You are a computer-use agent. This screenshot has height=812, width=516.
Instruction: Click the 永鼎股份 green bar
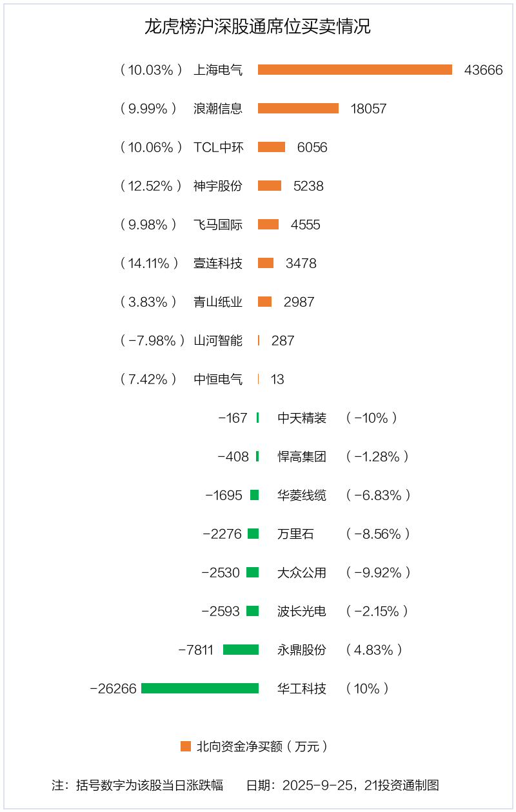coord(241,650)
